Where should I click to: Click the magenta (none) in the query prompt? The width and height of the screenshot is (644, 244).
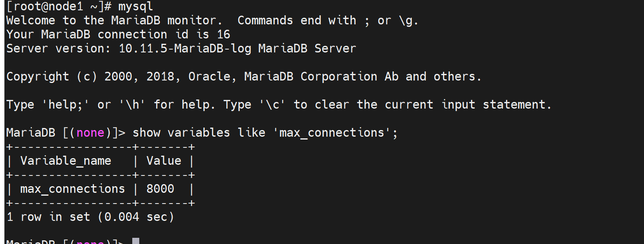pos(90,133)
